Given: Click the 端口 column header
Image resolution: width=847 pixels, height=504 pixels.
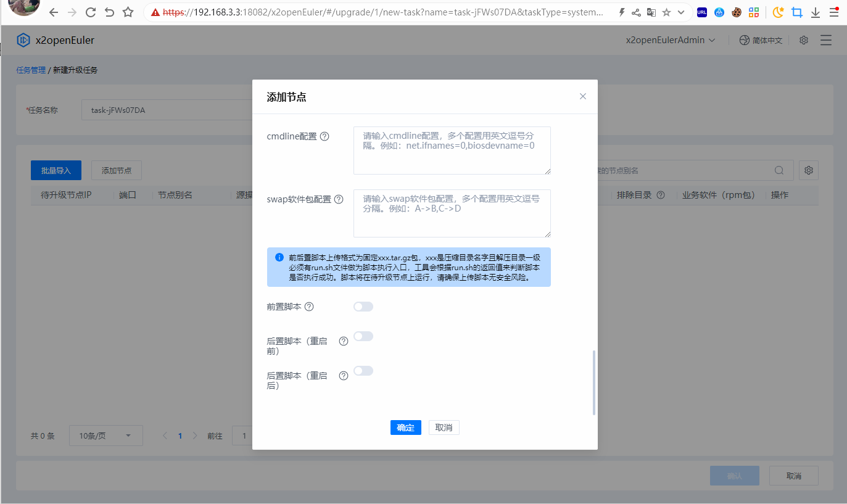Looking at the screenshot, I should point(128,195).
